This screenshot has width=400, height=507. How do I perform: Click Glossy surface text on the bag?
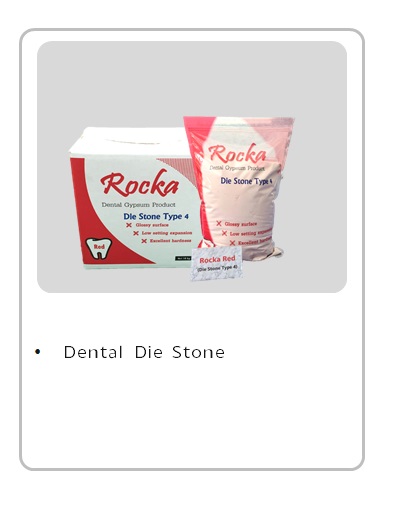click(241, 224)
